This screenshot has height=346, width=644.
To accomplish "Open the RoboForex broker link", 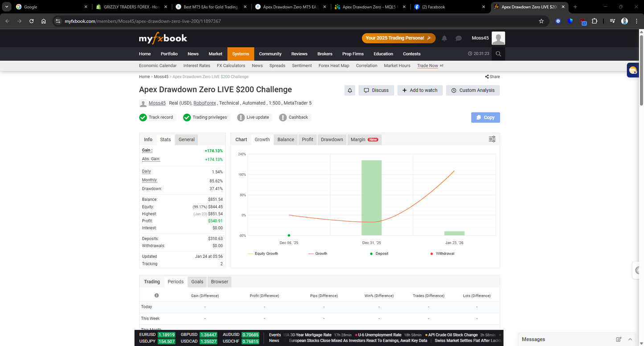I will click(205, 102).
